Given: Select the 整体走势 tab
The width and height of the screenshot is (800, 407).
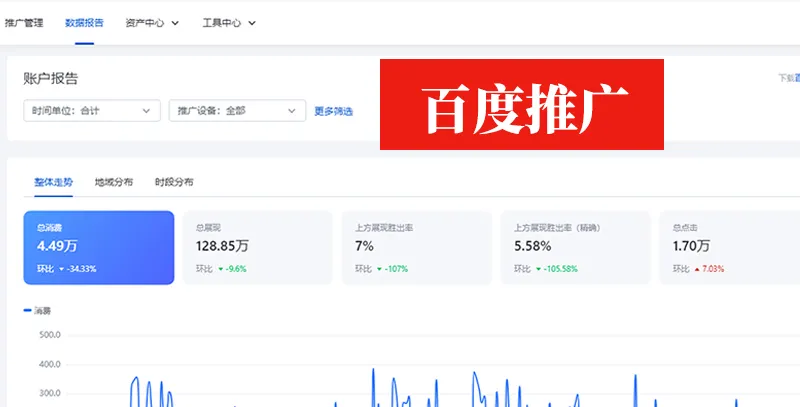Looking at the screenshot, I should pos(53,182).
